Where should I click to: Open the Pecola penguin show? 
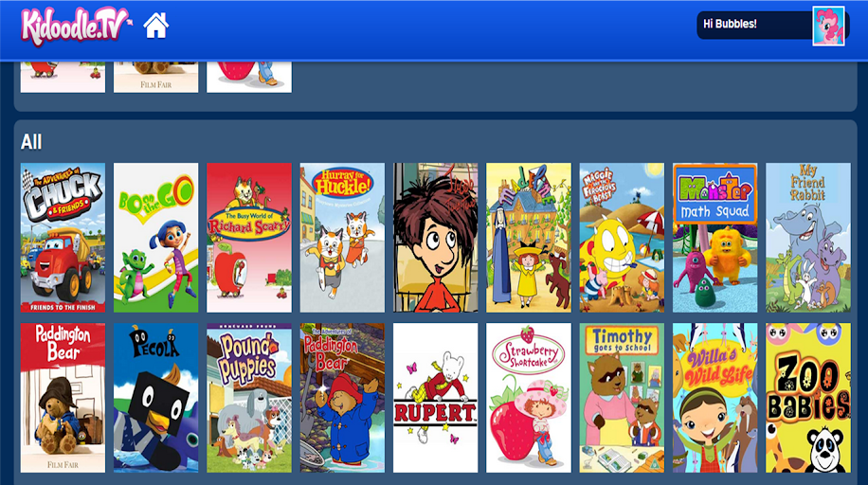point(155,398)
